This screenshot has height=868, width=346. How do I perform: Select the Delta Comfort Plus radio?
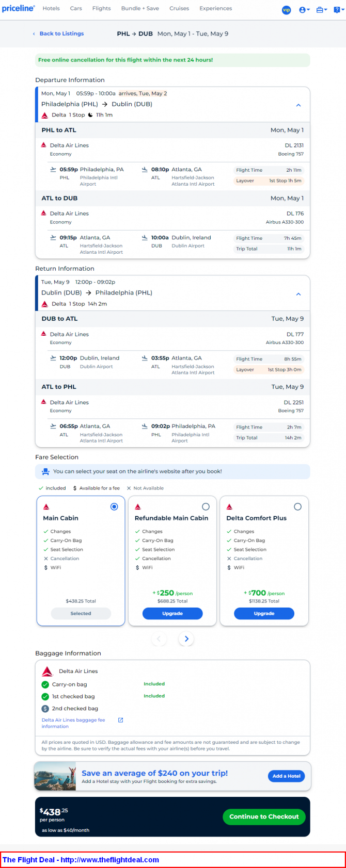tap(297, 506)
